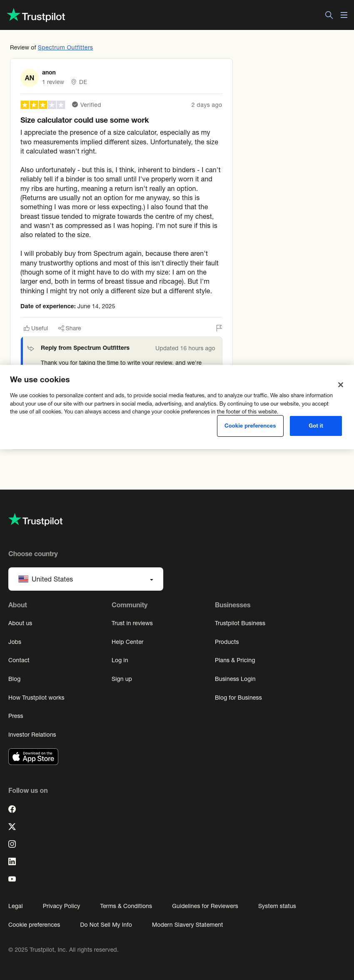Open Investor Relations link
The image size is (354, 980).
(32, 735)
